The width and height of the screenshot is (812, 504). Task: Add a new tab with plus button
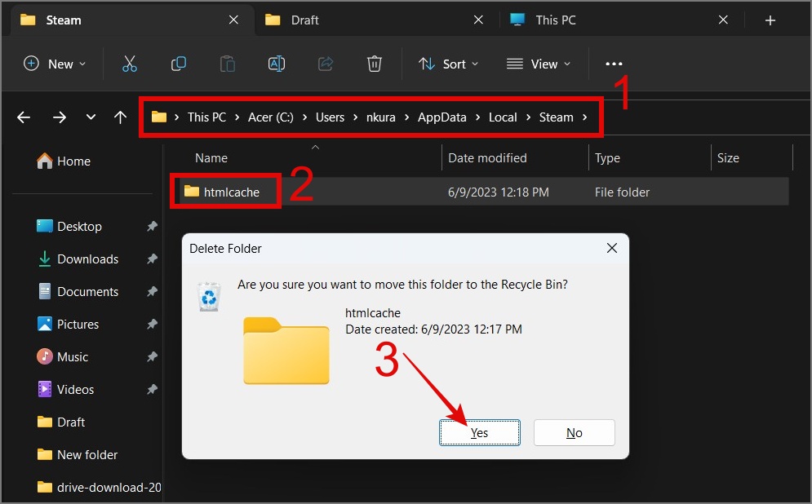[770, 20]
